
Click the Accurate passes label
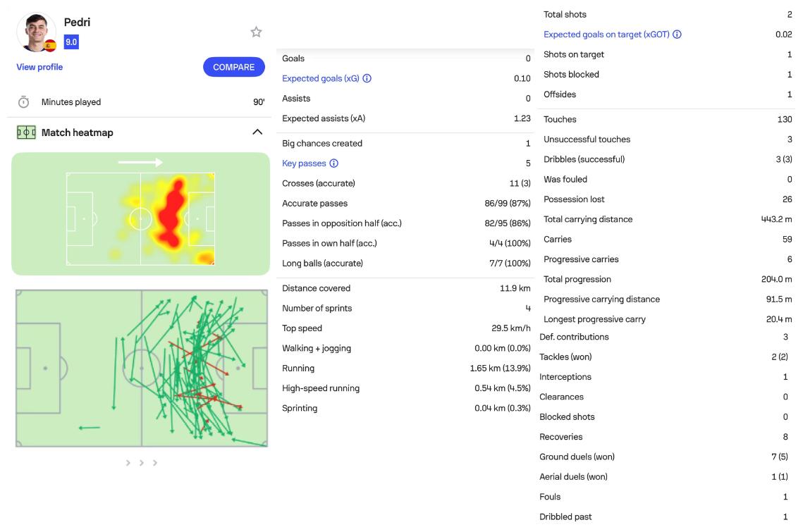click(x=315, y=203)
